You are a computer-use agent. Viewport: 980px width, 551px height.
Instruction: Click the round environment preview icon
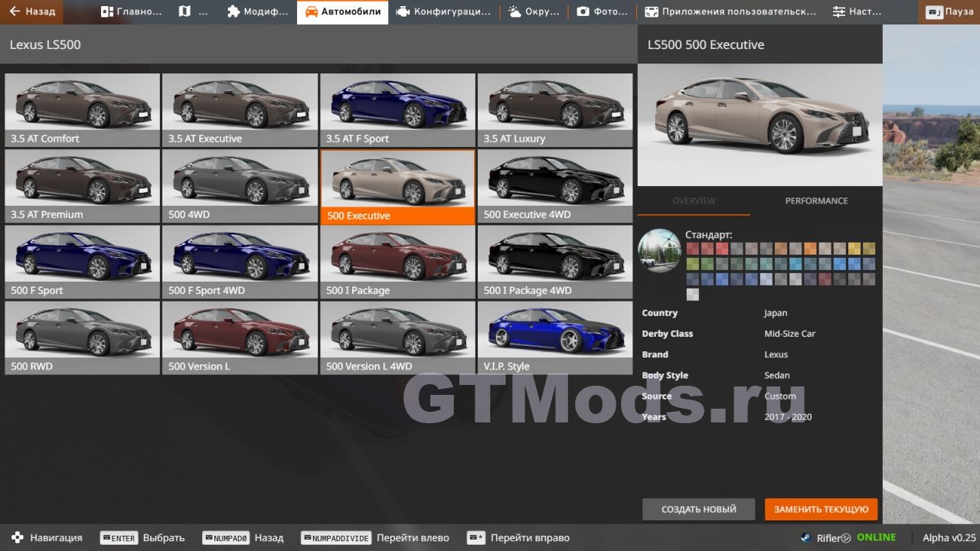click(x=659, y=250)
